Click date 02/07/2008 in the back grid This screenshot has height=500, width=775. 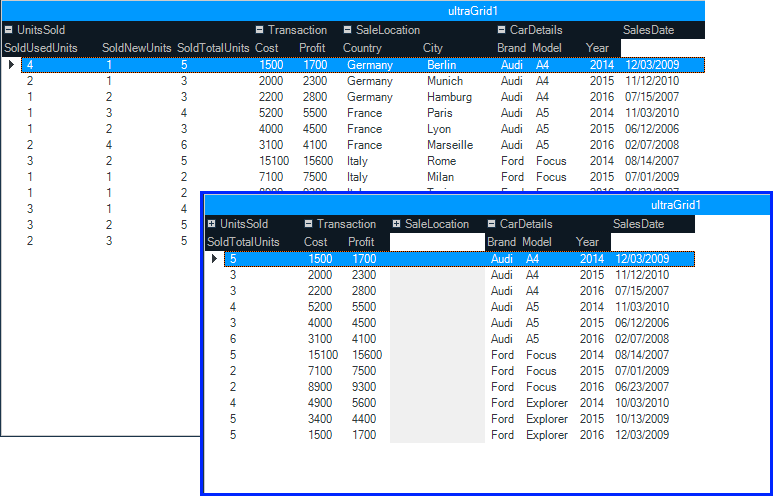(652, 145)
